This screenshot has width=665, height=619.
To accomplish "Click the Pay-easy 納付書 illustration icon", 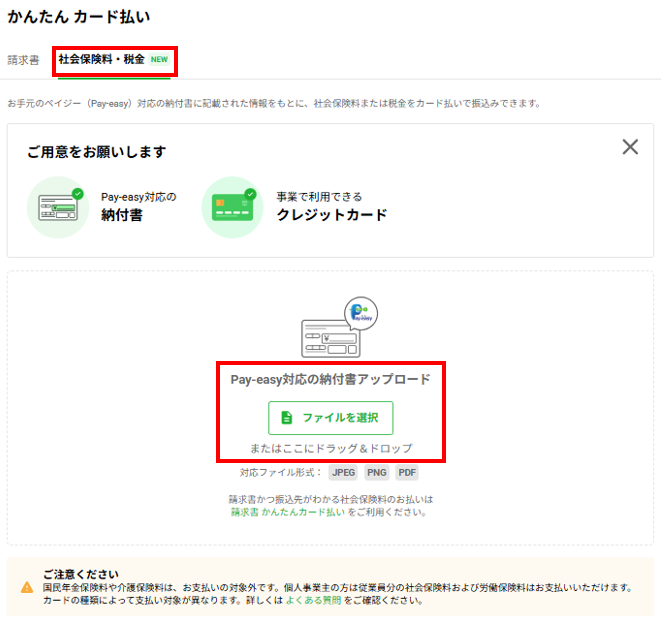I will click(58, 207).
